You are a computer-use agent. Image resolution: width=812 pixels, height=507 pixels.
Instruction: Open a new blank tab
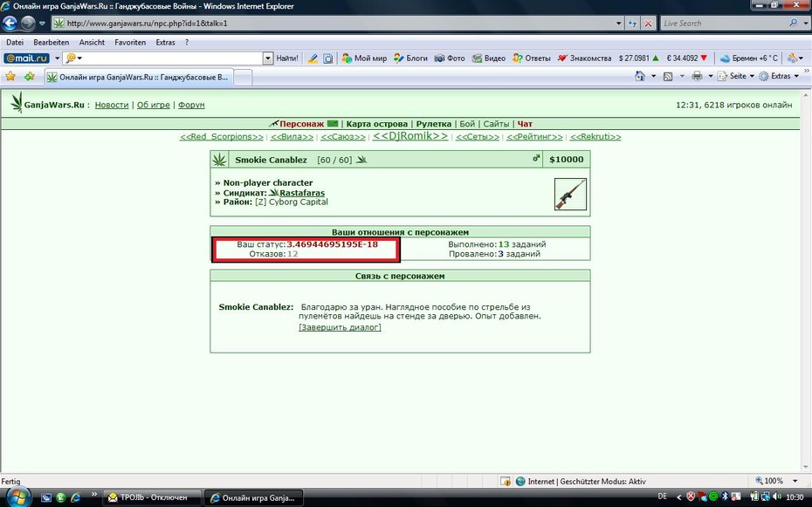point(243,78)
